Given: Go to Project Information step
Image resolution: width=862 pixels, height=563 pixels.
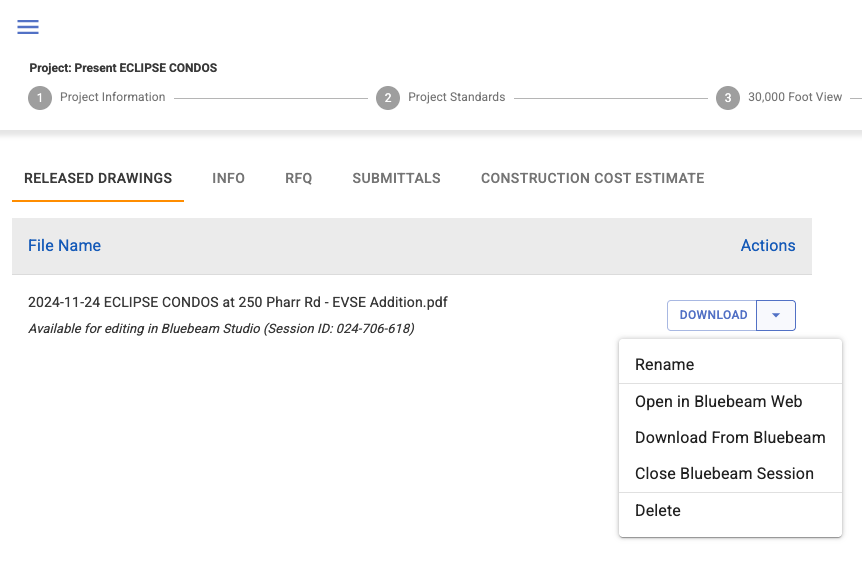Looking at the screenshot, I should pyautogui.click(x=112, y=98).
